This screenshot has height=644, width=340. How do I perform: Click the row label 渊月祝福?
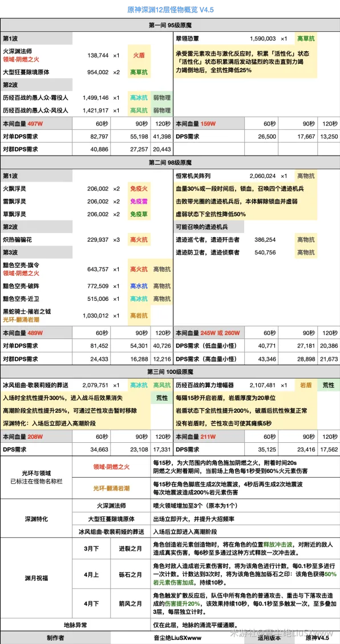coord(36,577)
